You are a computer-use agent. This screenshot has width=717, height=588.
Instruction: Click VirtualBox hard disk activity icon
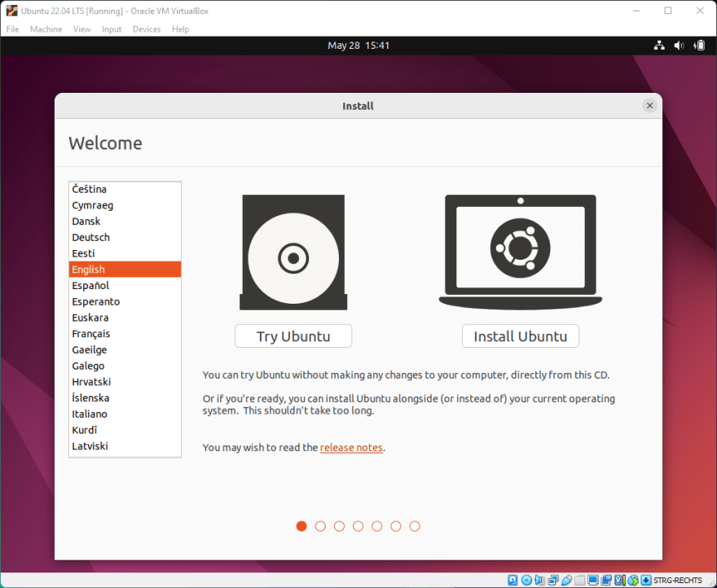[x=512, y=580]
